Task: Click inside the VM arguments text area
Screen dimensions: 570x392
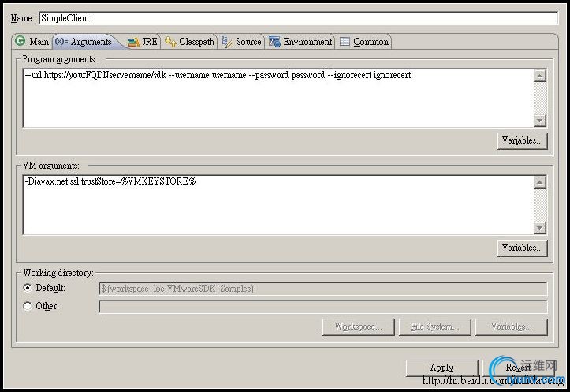Action: [x=278, y=205]
